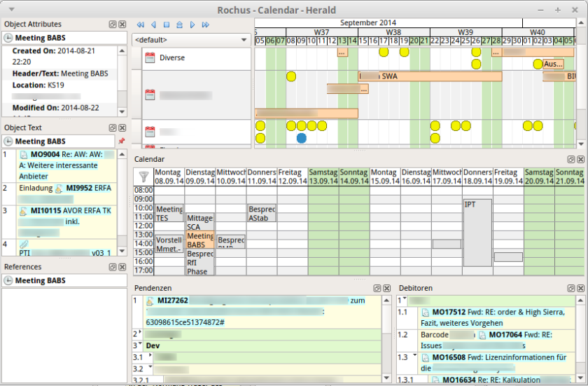Image resolution: width=588 pixels, height=386 pixels.
Task: Select the orange Meeting BABS appointment
Action: click(x=200, y=240)
